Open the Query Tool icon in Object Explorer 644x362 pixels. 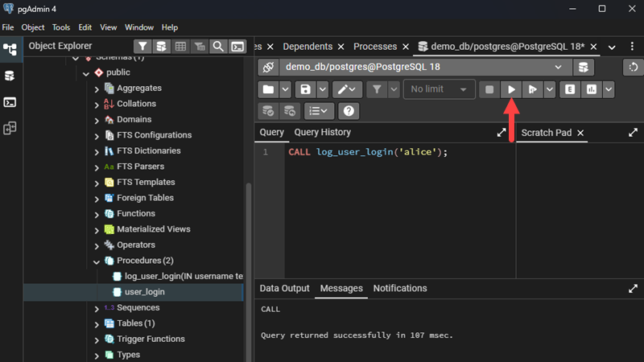(x=162, y=47)
